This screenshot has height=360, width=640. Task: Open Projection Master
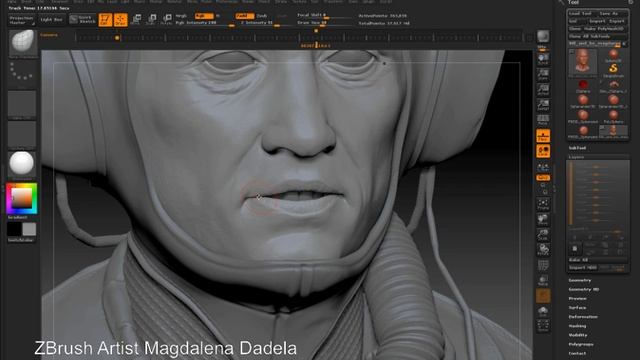[22, 20]
